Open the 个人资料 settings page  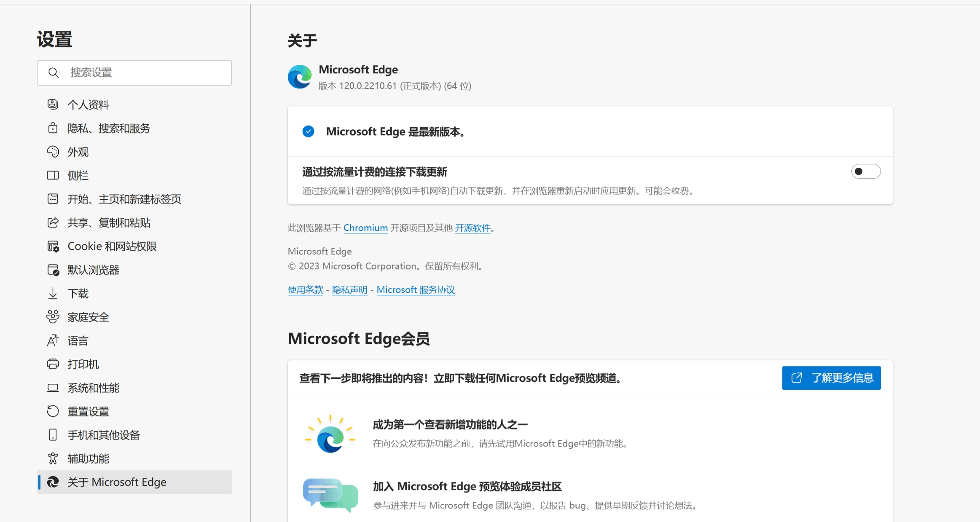click(x=134, y=104)
